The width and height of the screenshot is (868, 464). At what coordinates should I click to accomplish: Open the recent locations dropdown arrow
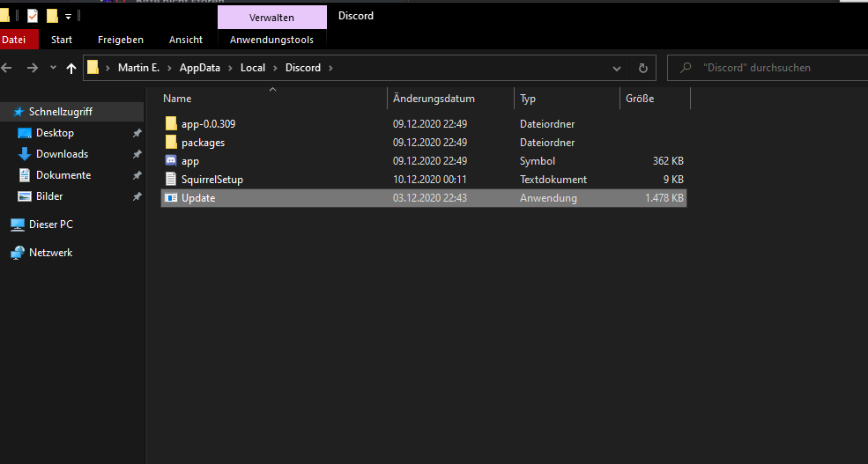53,68
